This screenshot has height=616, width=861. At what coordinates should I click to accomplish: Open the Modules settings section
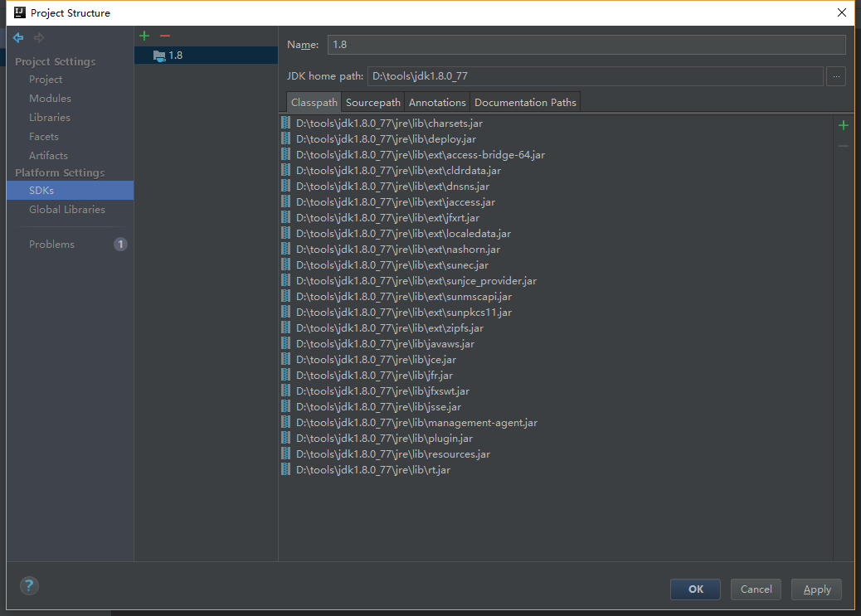pyautogui.click(x=48, y=98)
